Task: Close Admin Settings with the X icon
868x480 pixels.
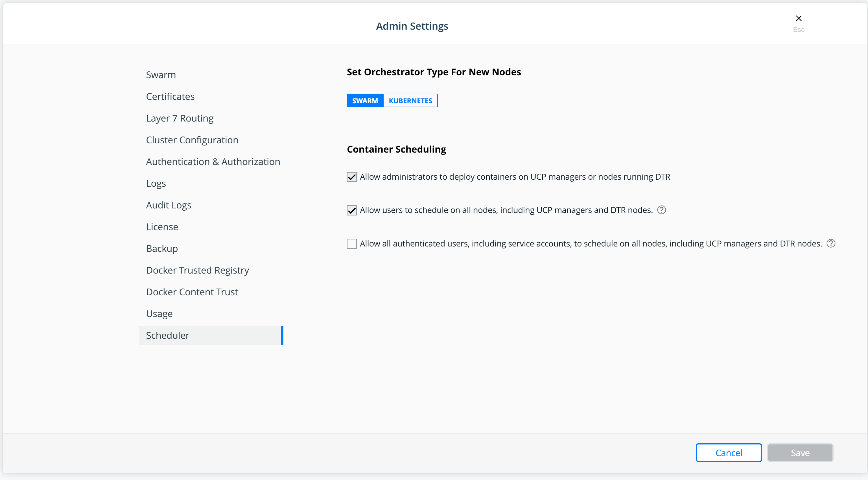Action: [x=798, y=19]
